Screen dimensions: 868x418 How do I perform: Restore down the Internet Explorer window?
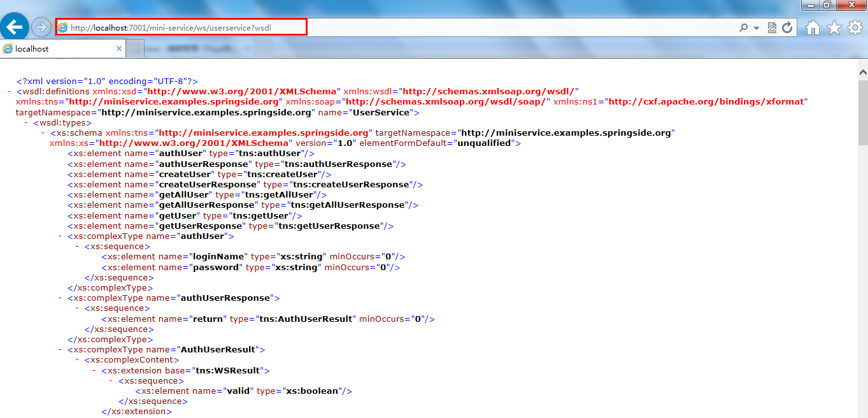point(827,4)
